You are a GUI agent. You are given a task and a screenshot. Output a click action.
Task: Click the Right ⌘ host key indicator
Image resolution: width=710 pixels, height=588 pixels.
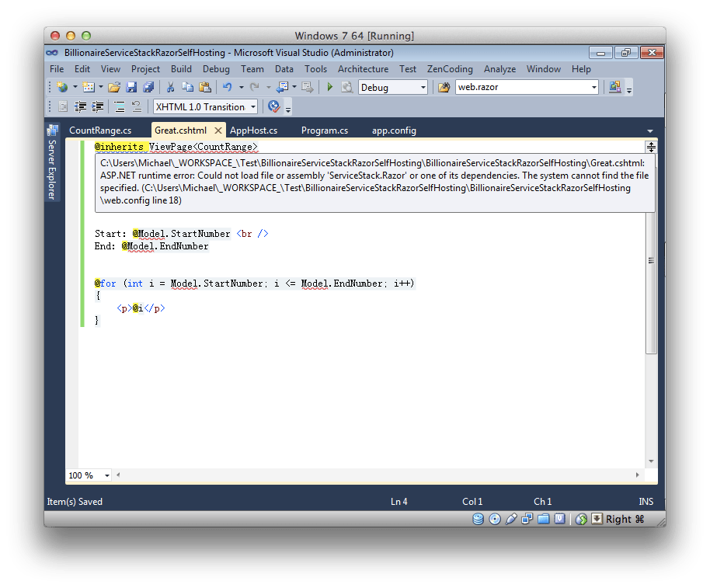[625, 519]
